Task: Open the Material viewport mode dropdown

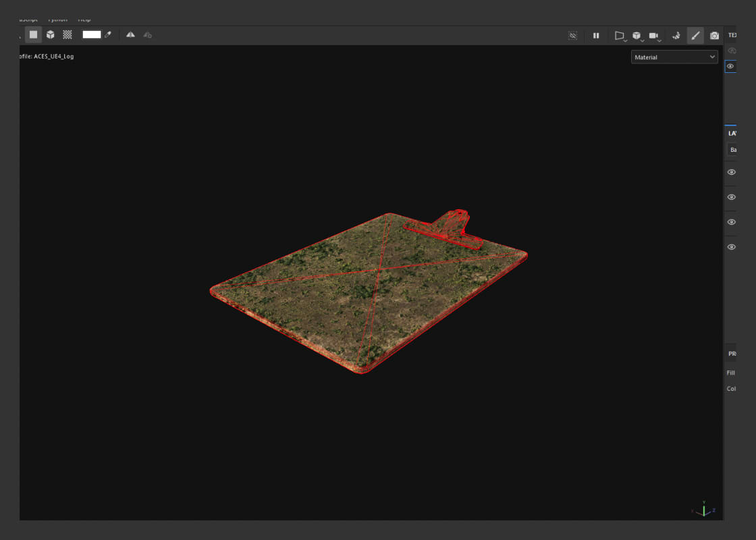Action: point(674,57)
